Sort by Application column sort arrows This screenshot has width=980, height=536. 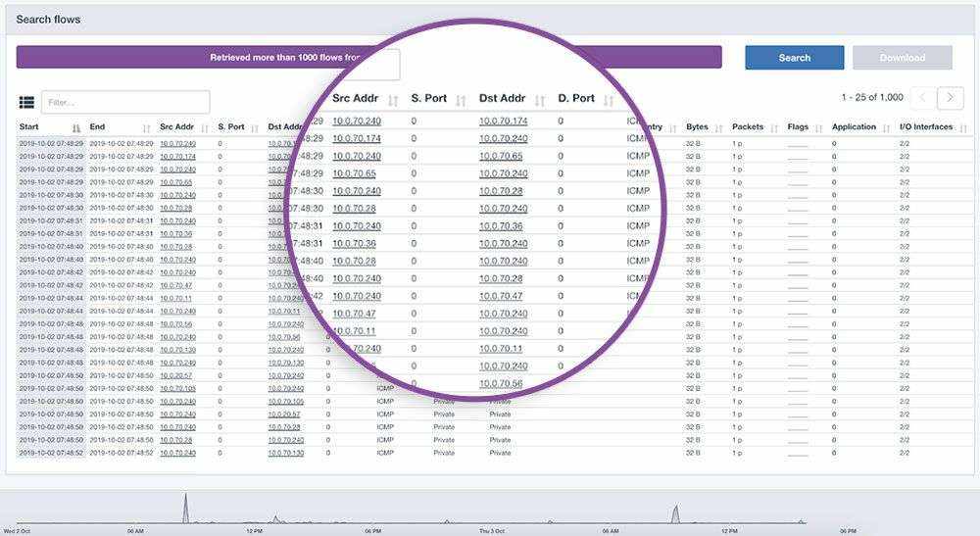tap(886, 128)
